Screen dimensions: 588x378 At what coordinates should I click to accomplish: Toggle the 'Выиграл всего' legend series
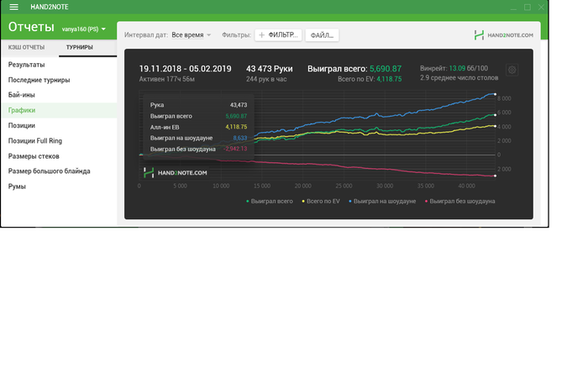click(269, 202)
